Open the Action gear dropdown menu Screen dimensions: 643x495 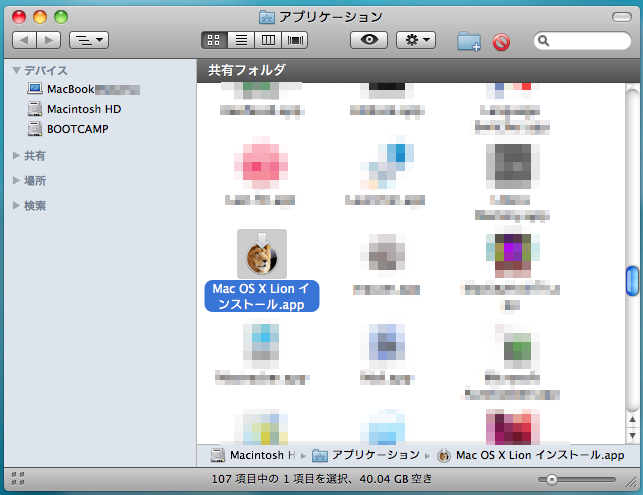(416, 40)
